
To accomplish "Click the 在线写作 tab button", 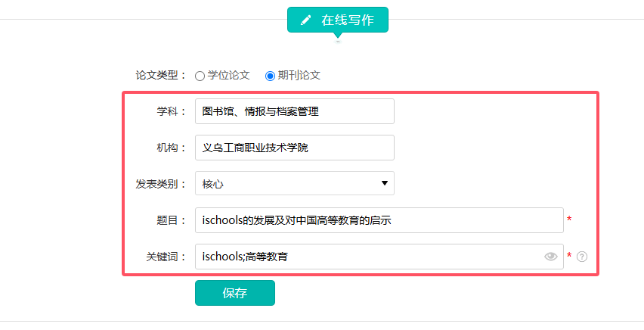I will [x=338, y=20].
